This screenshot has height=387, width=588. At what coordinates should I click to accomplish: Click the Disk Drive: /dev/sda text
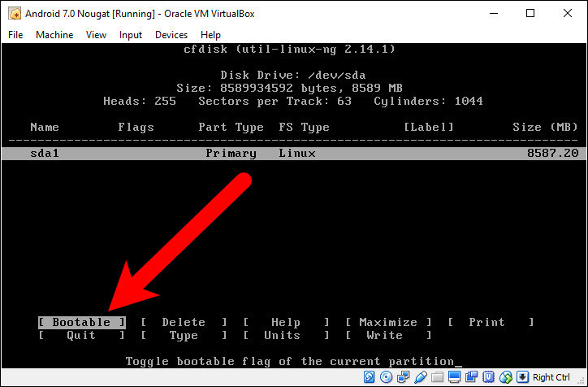coord(293,75)
